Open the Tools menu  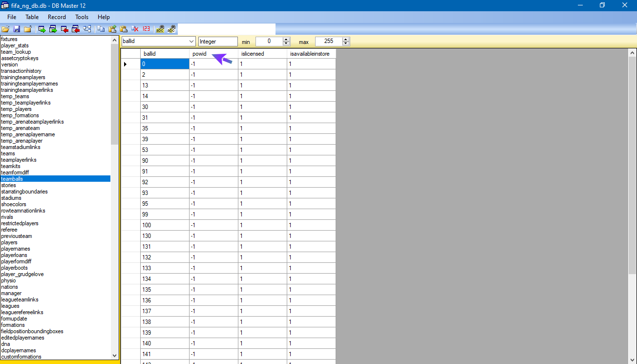[x=82, y=17]
